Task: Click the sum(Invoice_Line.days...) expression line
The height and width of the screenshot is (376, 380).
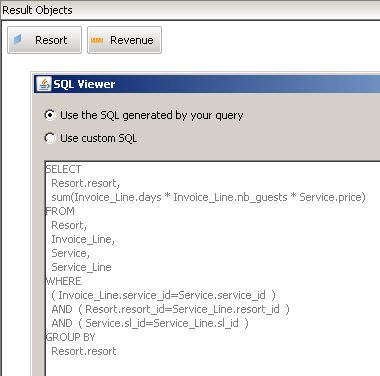Action: (x=208, y=197)
